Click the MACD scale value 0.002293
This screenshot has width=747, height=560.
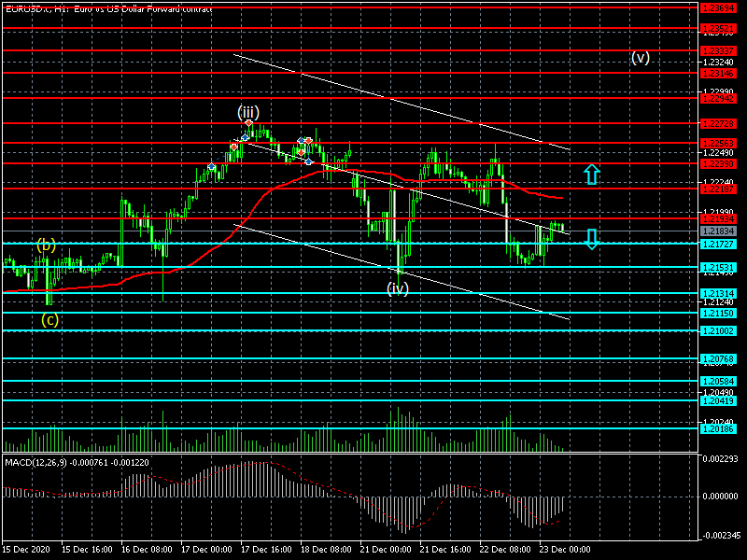coord(720,458)
